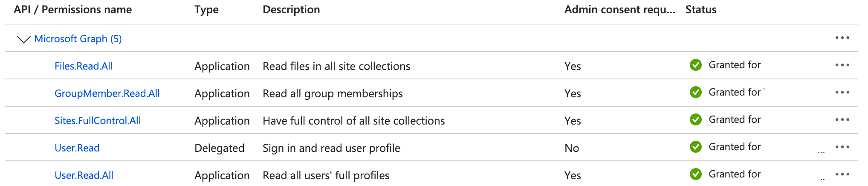The height and width of the screenshot is (186, 868).
Task: Collapse the Microsoft Graph permissions group
Action: (23, 39)
